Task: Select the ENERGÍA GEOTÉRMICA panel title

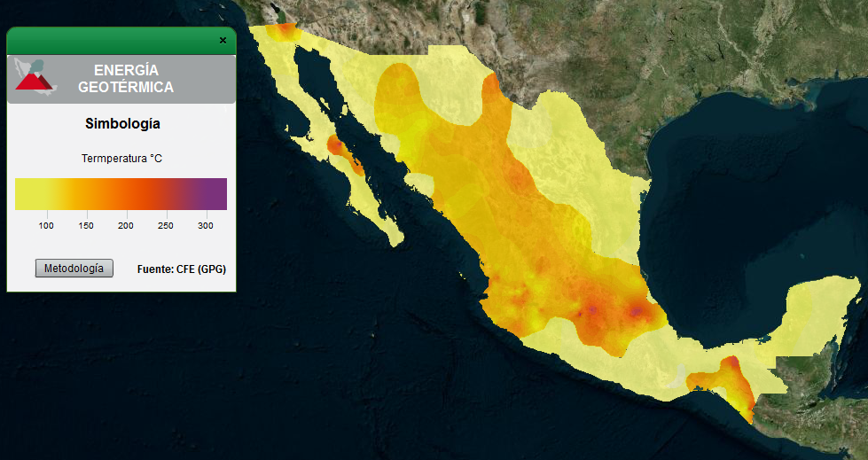Action: click(126, 79)
